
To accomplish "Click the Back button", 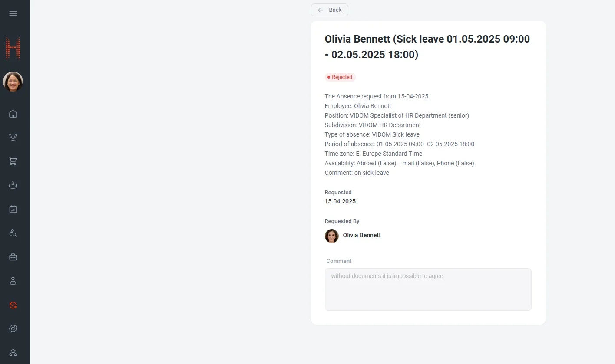I will pos(330,10).
